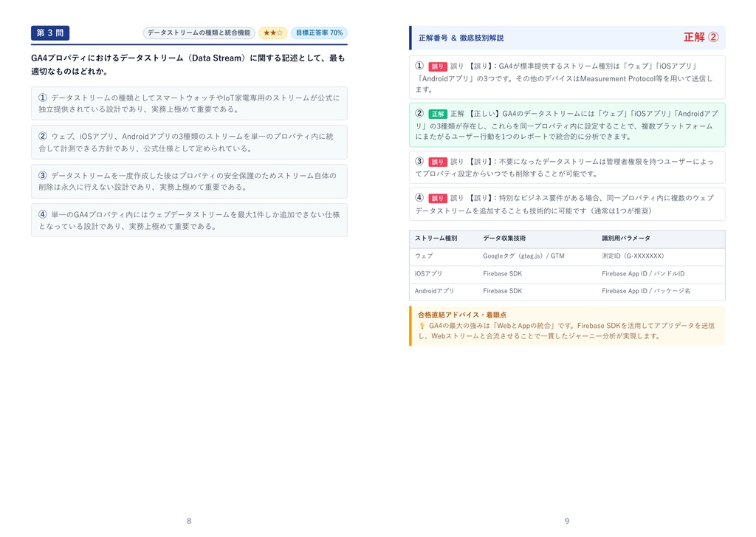
Task: Click the red 誤り badge in explanation ④
Action: [437, 198]
